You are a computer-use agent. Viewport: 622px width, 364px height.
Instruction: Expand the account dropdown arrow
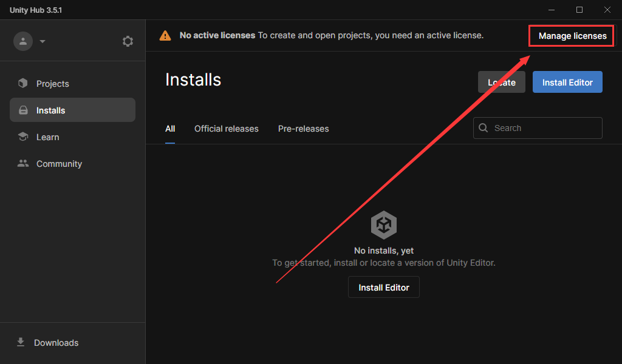(x=43, y=42)
